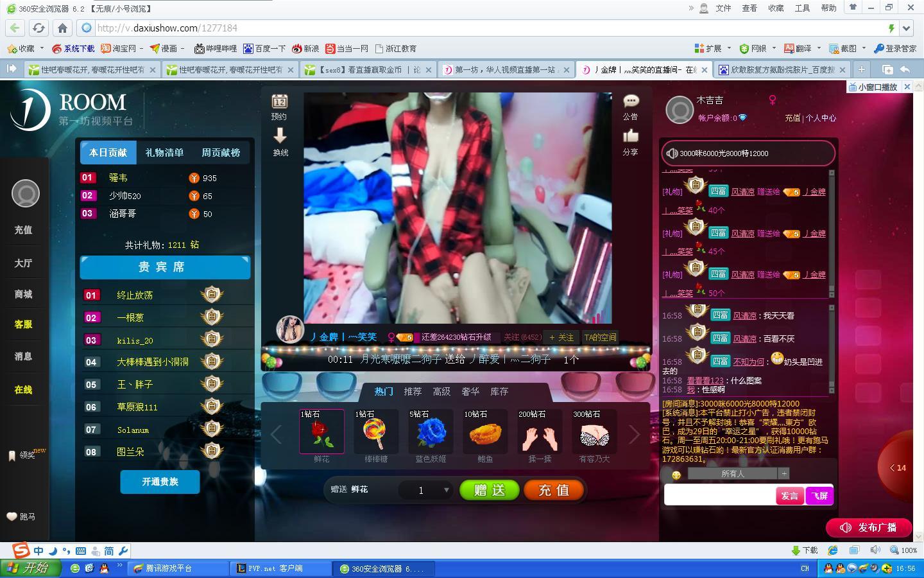Select the 奢华 gift category tab

470,391
